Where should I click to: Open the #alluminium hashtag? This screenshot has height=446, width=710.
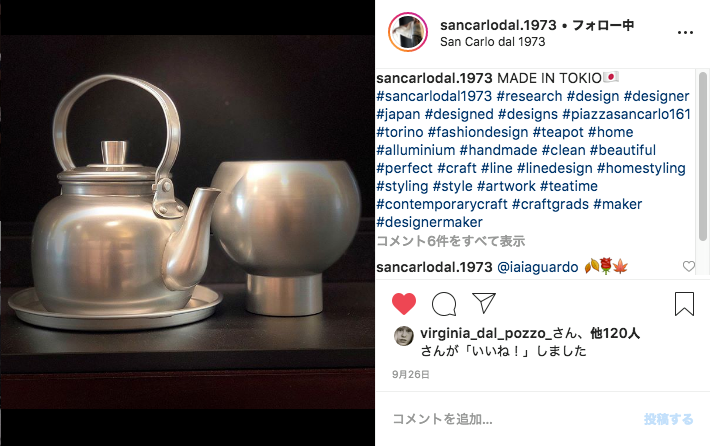(x=416, y=150)
